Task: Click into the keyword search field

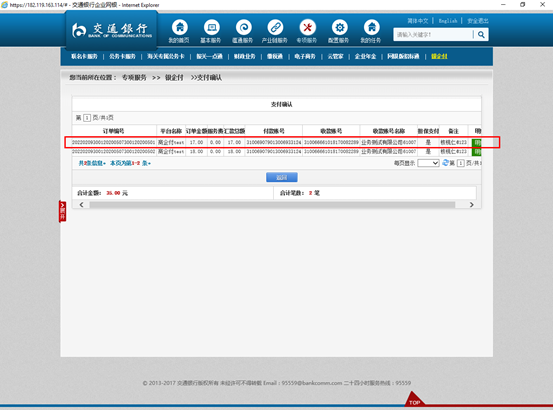Action: point(433,35)
